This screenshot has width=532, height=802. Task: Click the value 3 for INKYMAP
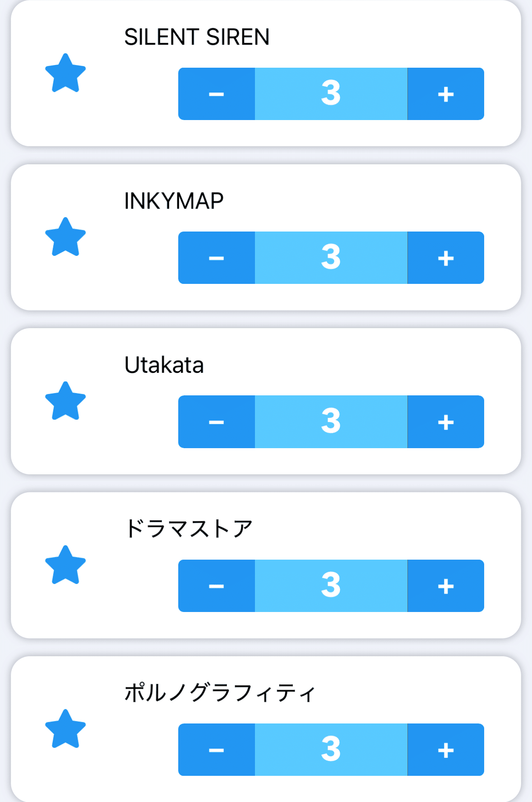click(331, 258)
